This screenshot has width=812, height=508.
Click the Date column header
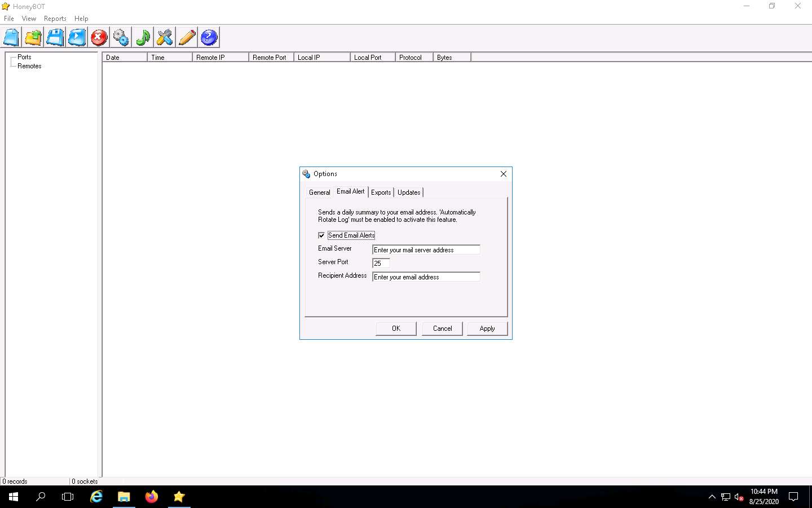pos(125,58)
